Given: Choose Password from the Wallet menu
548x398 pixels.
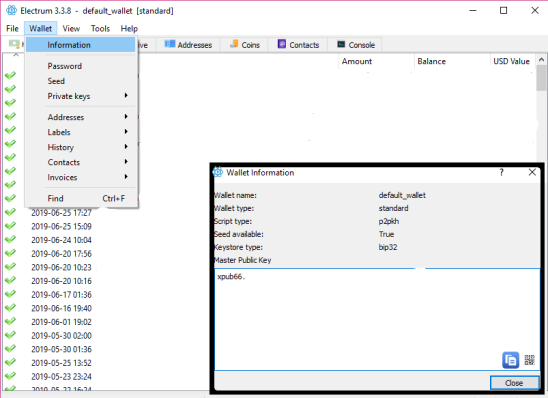Looking at the screenshot, I should (81, 66).
